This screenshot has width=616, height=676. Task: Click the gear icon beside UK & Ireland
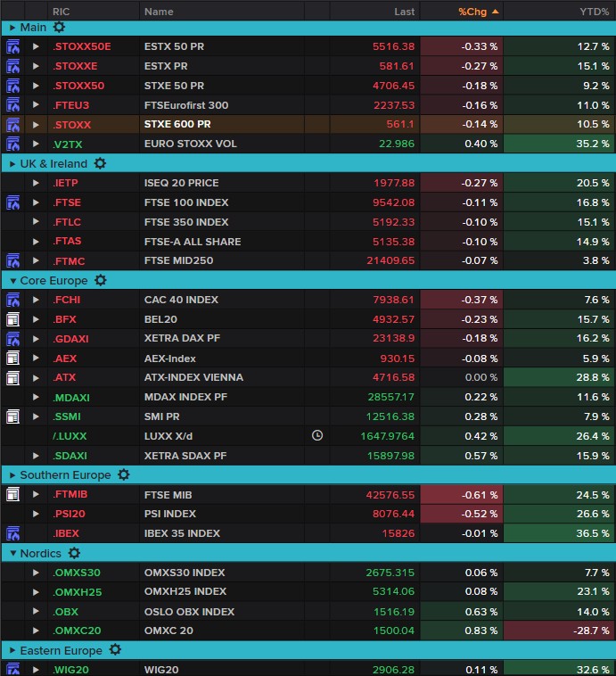click(x=100, y=164)
